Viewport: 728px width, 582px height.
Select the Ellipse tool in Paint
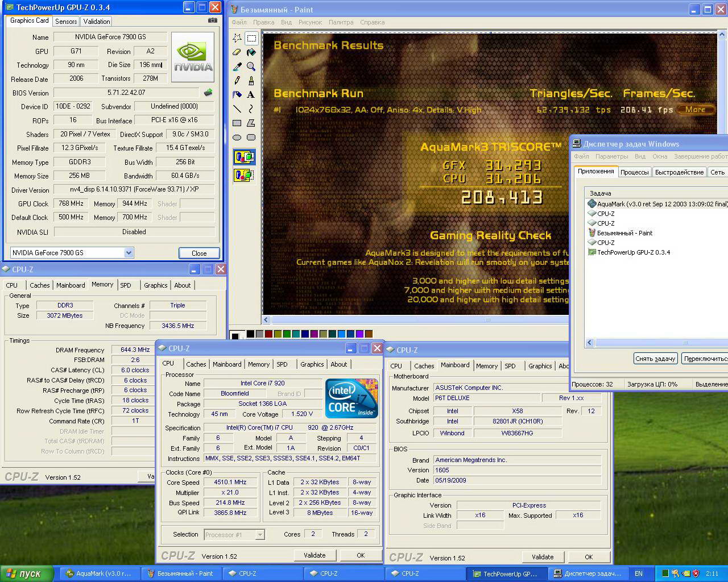click(x=237, y=138)
